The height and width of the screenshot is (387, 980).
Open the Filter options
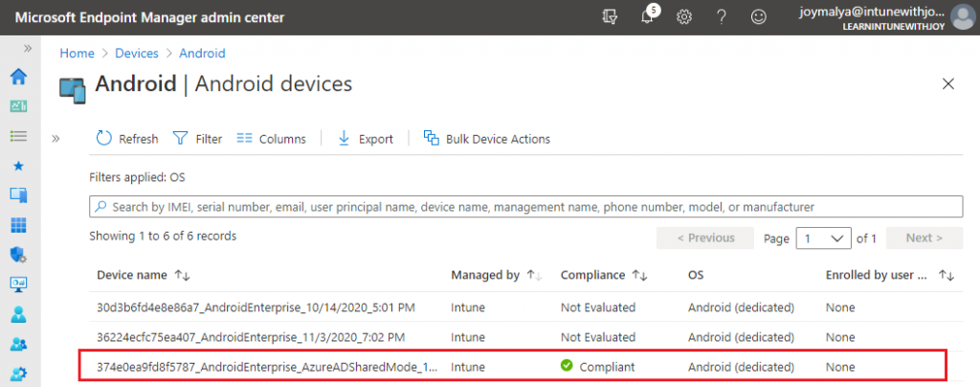[197, 139]
